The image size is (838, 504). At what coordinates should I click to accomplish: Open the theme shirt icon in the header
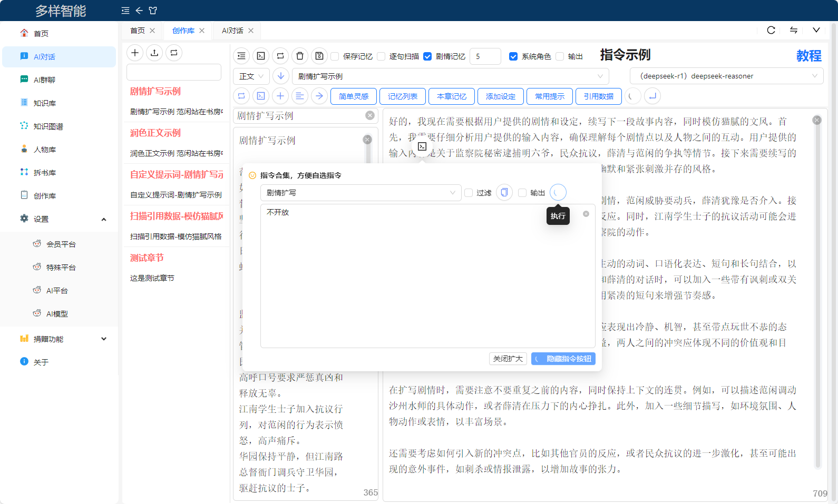(153, 11)
